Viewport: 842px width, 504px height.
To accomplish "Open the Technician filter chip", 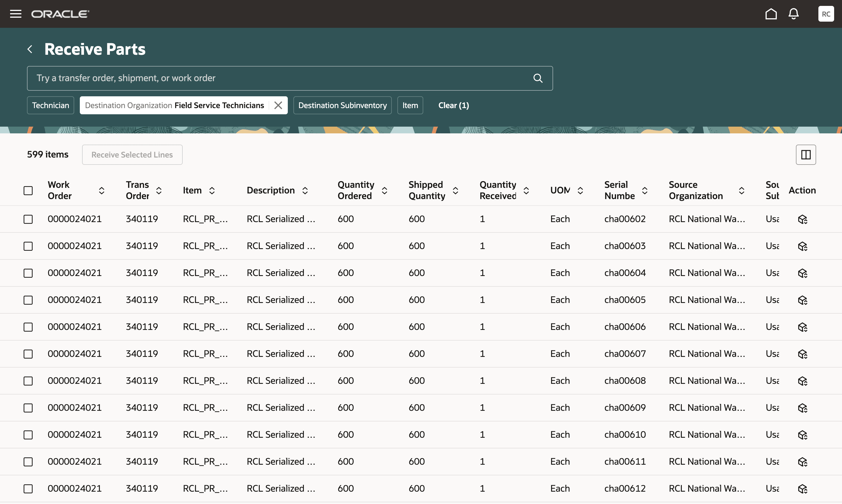I will pos(51,105).
